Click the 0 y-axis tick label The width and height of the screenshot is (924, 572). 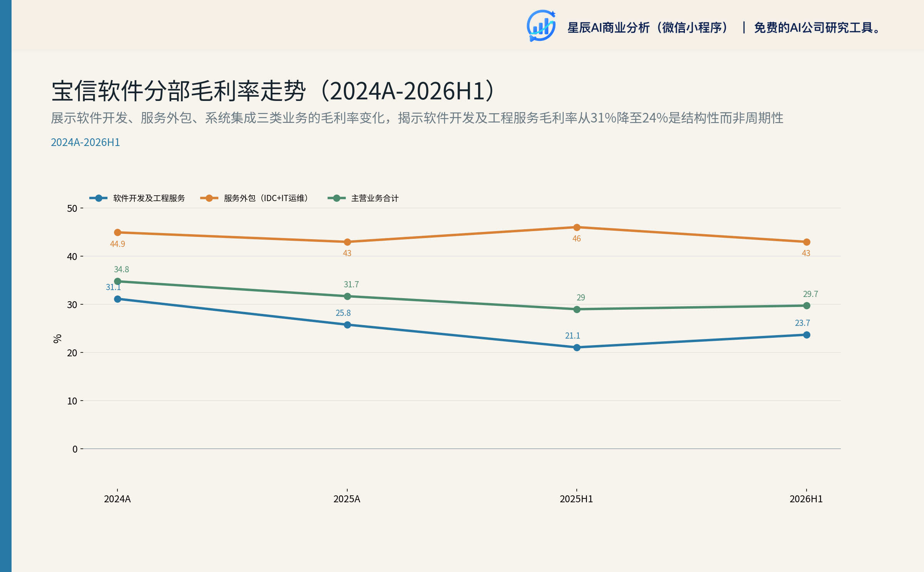coord(75,449)
